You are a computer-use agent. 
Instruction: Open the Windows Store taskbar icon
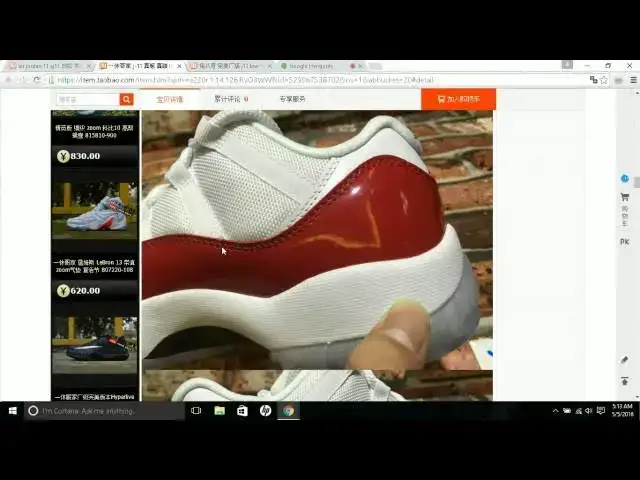coord(242,410)
